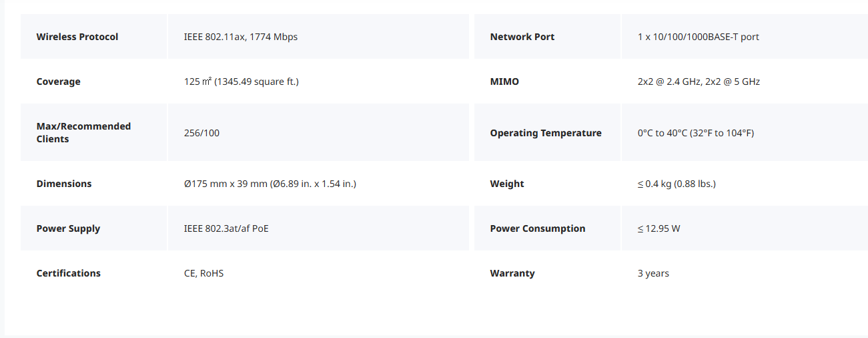Click the 3 years warranty value
868x338 pixels.
tap(653, 273)
